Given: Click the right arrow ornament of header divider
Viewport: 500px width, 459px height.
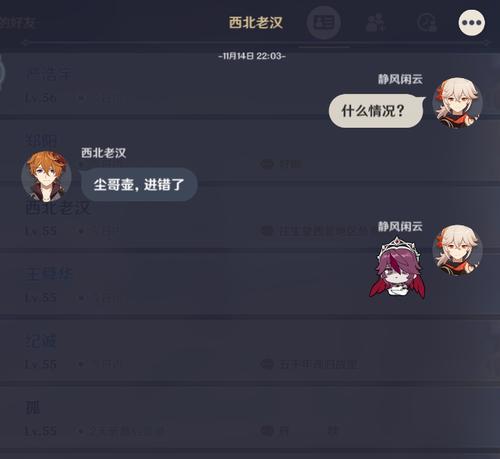Looking at the screenshot, I should pos(486,43).
